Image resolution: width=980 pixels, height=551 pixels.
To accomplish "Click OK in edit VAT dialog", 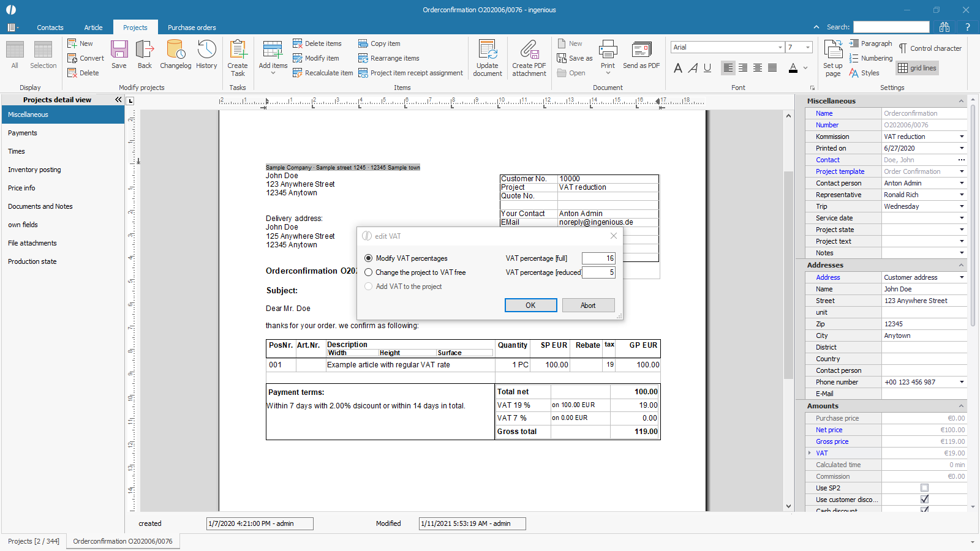I will pos(530,305).
